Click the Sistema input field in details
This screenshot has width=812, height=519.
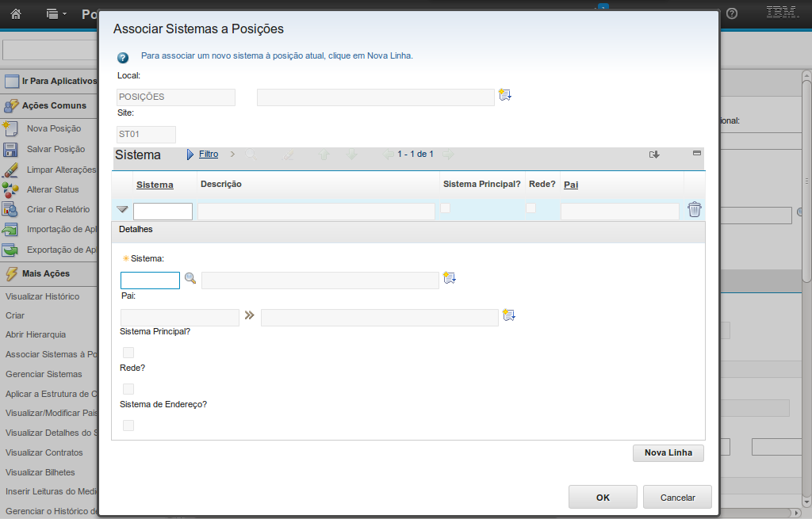pyautogui.click(x=150, y=280)
